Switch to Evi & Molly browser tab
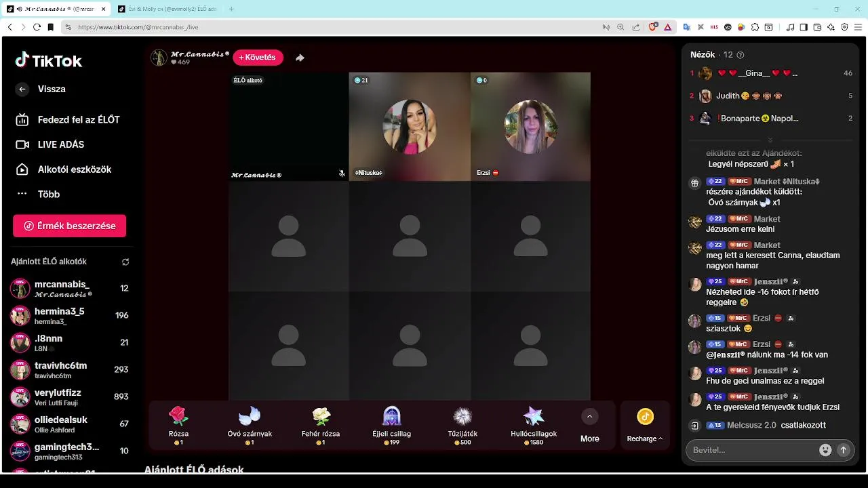This screenshot has width=868, height=488. point(167,9)
